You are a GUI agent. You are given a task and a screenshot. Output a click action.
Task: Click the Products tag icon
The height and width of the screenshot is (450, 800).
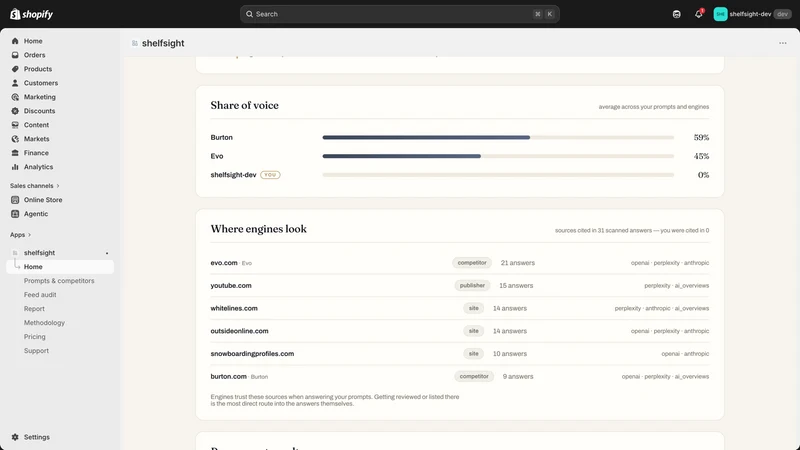15,69
